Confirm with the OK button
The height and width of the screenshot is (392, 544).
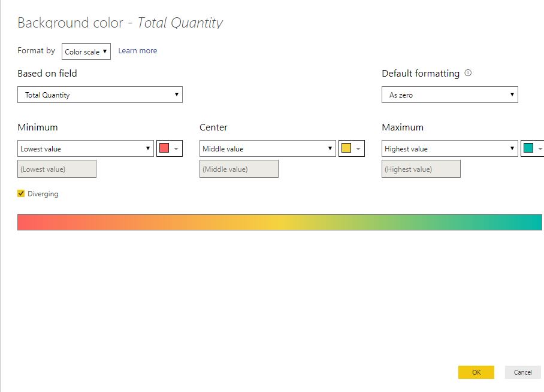coord(476,372)
